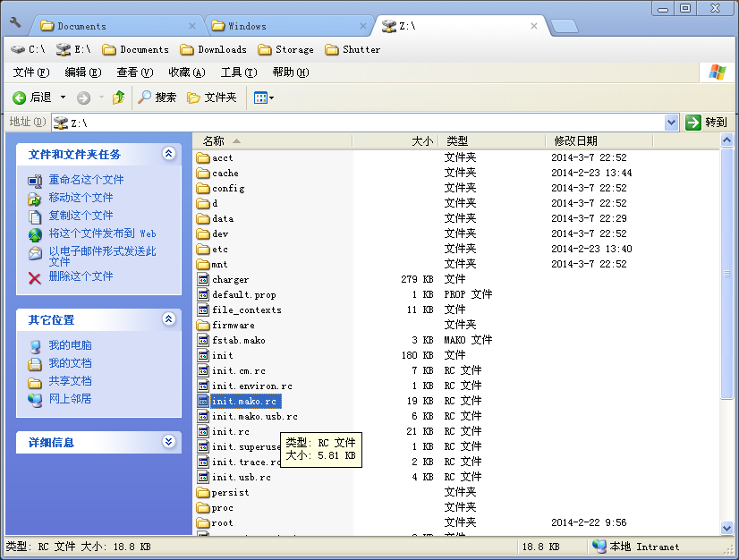
Task: Open 我的电脑 from other places
Action: 70,345
